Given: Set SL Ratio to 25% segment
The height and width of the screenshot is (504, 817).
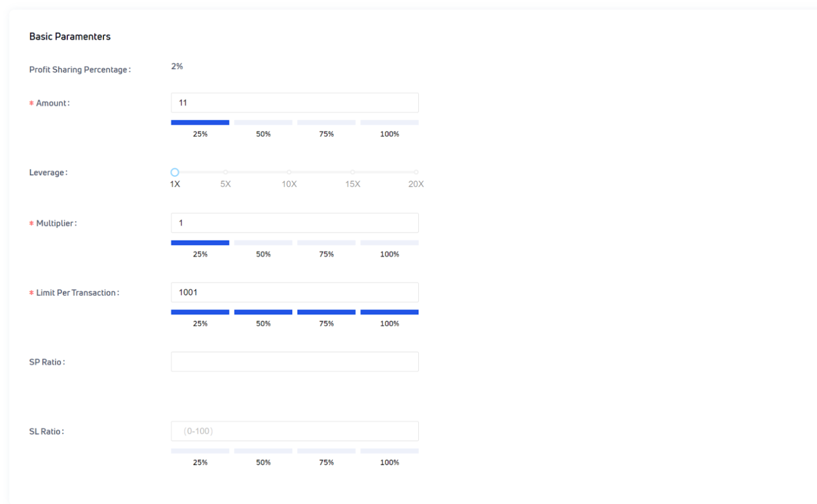Looking at the screenshot, I should point(200,451).
